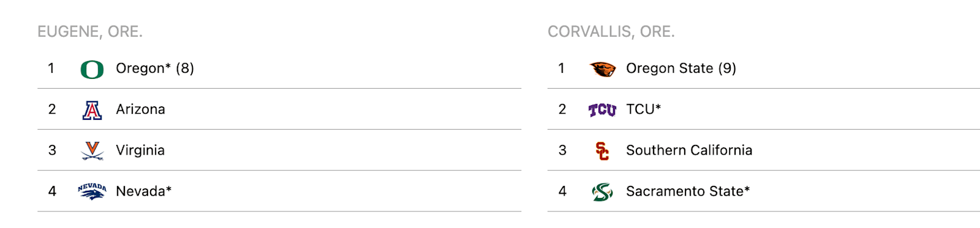Select the Nevada* team name
This screenshot has height=228, width=980.
pos(143,191)
